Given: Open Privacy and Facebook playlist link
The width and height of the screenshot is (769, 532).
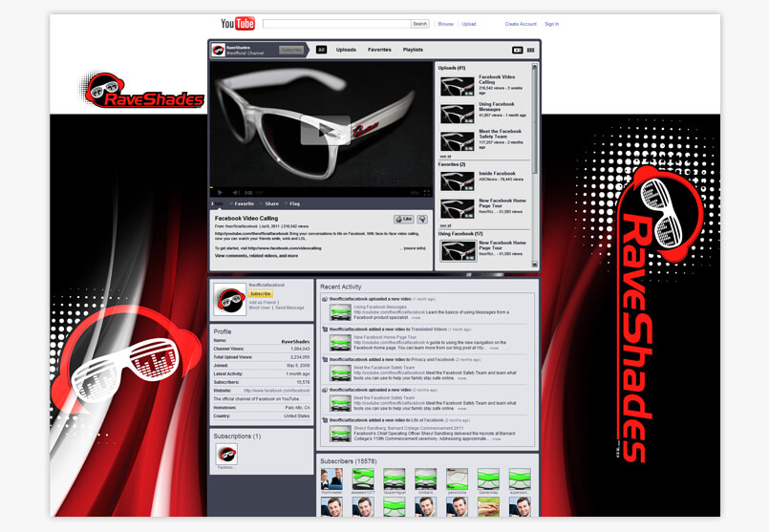Looking at the screenshot, I should pyautogui.click(x=433, y=360).
